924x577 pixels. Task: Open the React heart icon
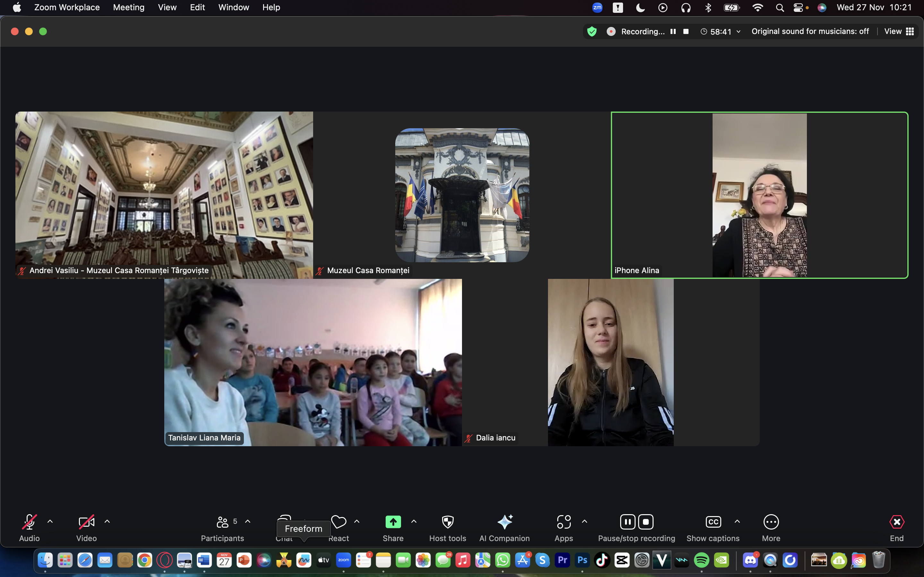point(339,522)
